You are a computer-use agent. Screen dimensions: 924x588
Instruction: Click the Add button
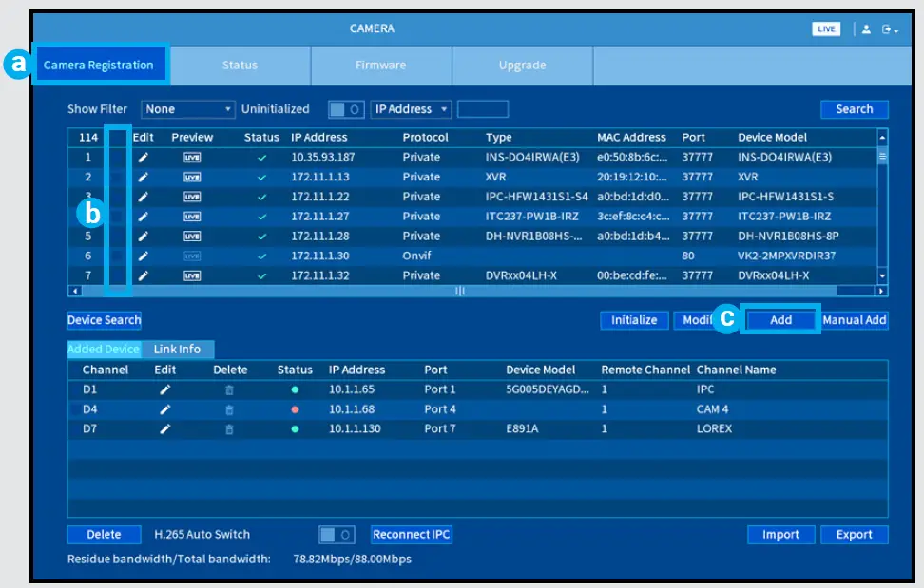tap(780, 320)
